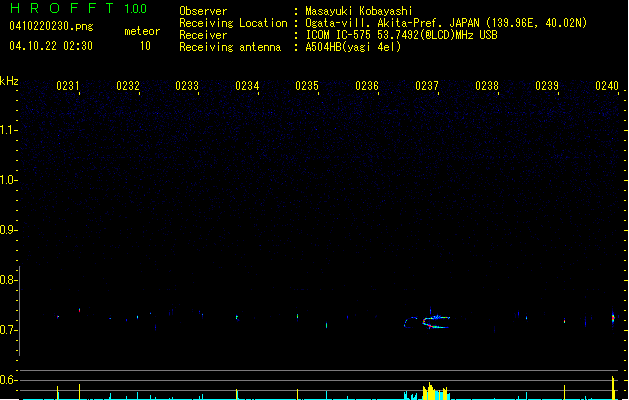Screen dimensions: 629x400
Task: Click the 0.7 kHz axis label
Action: (x=8, y=330)
